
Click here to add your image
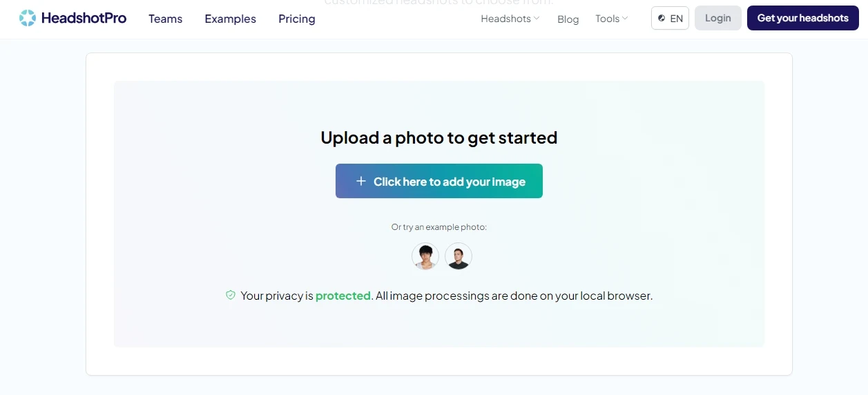[439, 181]
